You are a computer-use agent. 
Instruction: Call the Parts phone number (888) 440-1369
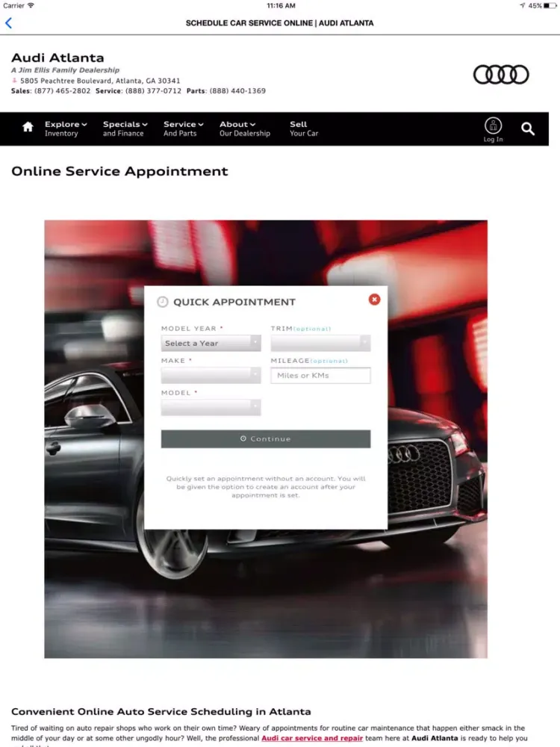pos(237,90)
